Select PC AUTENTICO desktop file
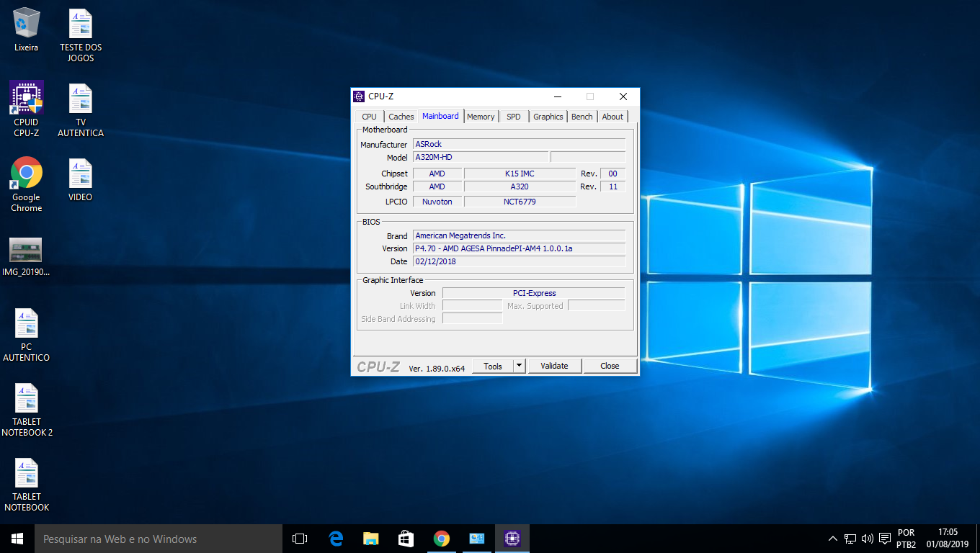 tap(27, 335)
